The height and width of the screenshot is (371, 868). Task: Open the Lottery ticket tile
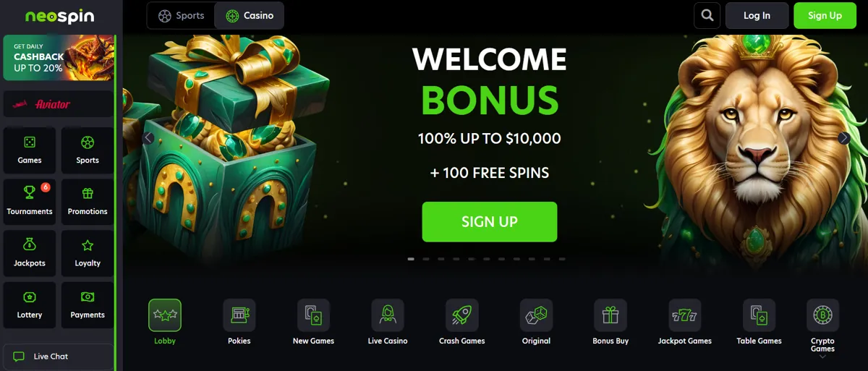pos(30,303)
